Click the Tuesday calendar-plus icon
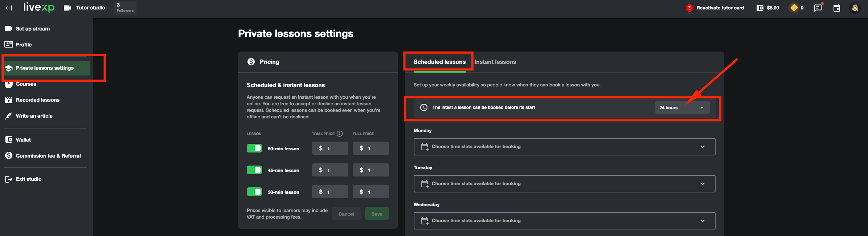Screen dimensions: 868x236 coord(425,184)
